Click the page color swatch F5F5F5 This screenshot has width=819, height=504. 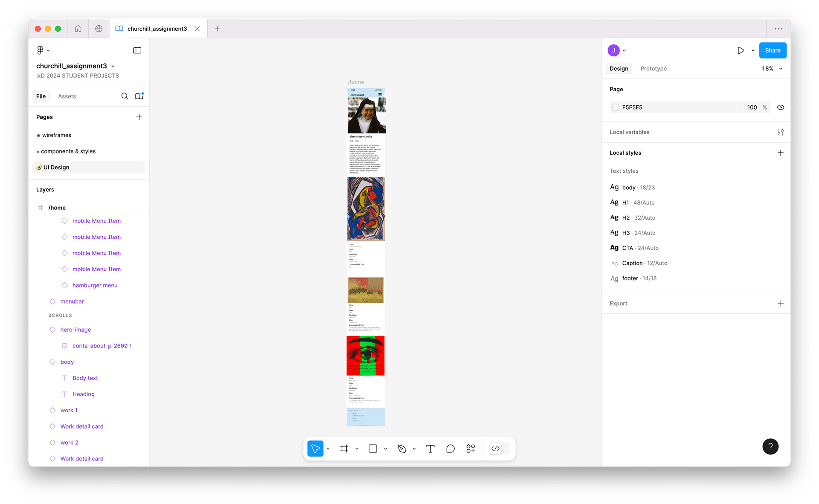pyautogui.click(x=616, y=107)
